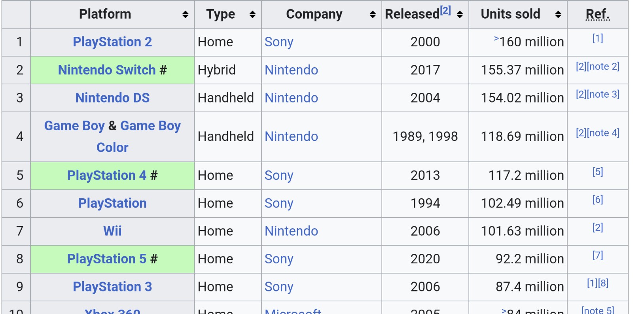Screen dimensions: 644x314
Task: Follow the Nintendo DS link
Action: click(112, 98)
